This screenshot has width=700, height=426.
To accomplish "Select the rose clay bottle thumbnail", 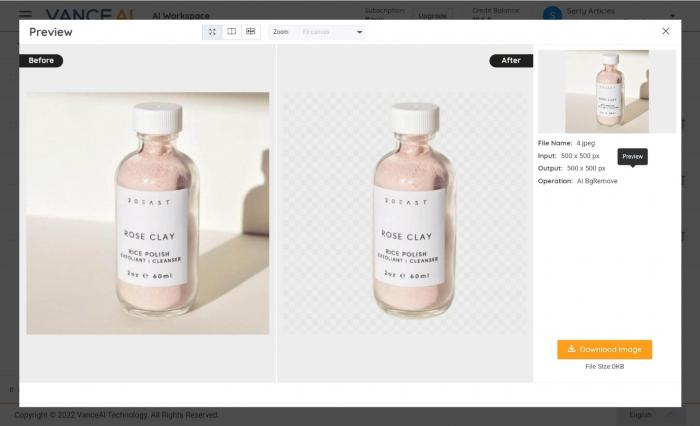I will (x=607, y=92).
